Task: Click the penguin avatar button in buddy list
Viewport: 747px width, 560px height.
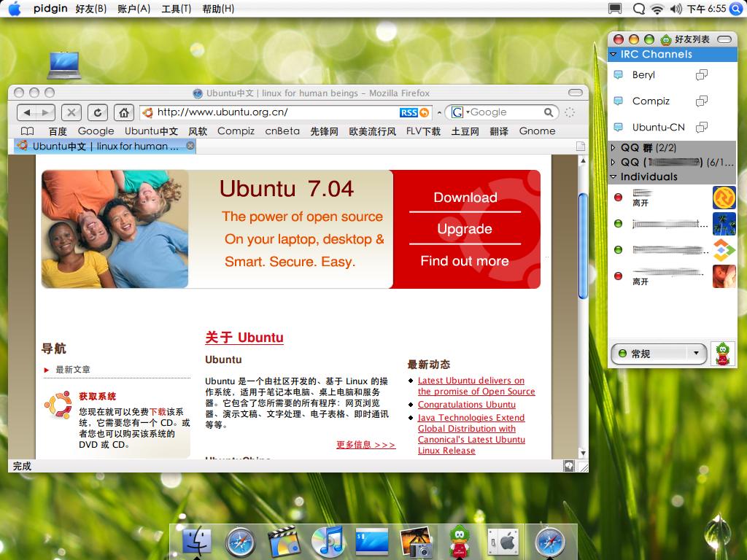Action: [x=723, y=354]
